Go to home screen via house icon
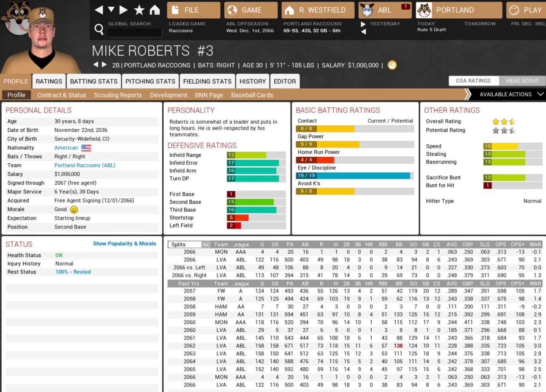 [155, 10]
